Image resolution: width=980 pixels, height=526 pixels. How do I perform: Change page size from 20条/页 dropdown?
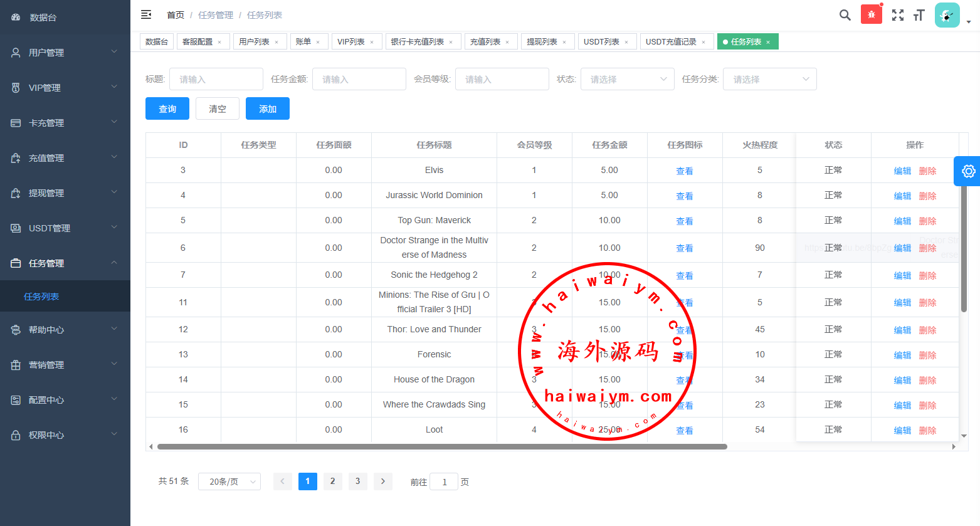229,481
